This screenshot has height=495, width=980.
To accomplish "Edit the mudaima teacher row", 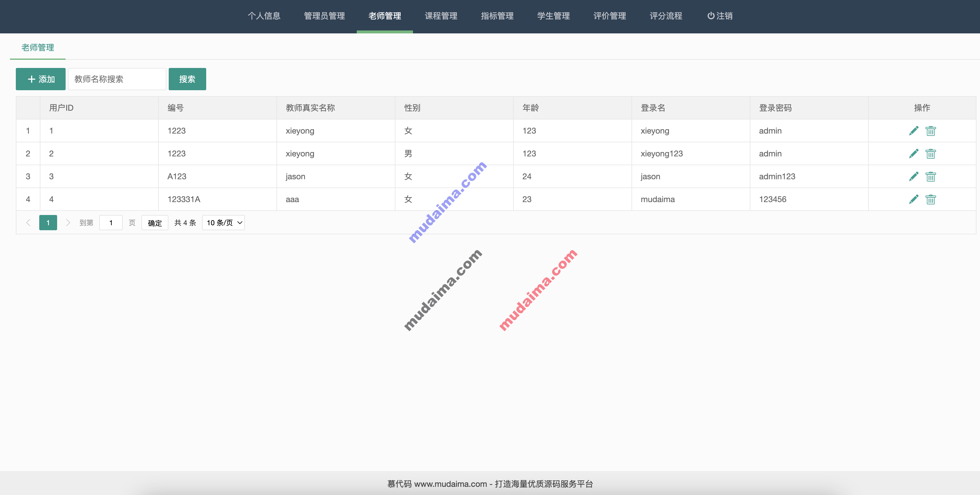I will [x=914, y=199].
